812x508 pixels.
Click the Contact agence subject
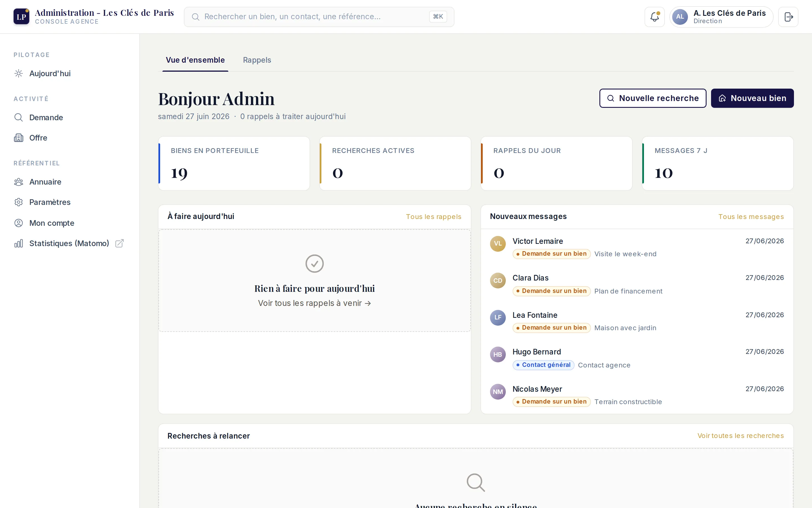click(604, 365)
